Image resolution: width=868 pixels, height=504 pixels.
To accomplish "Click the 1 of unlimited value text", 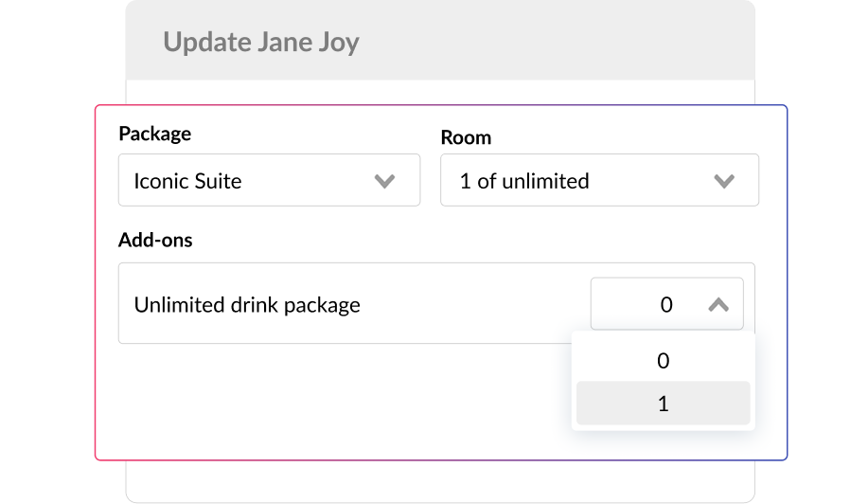I will pyautogui.click(x=524, y=181).
